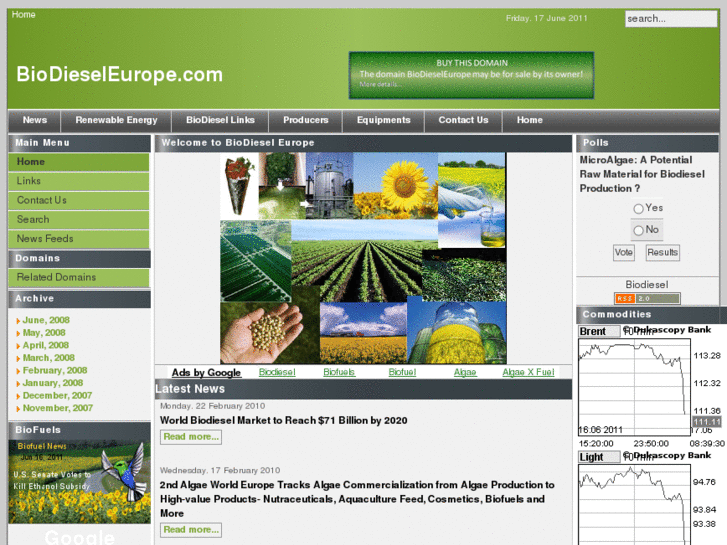Screen dimensions: 727x545
Task: Open March, 2008 archive link
Action: tap(49, 358)
